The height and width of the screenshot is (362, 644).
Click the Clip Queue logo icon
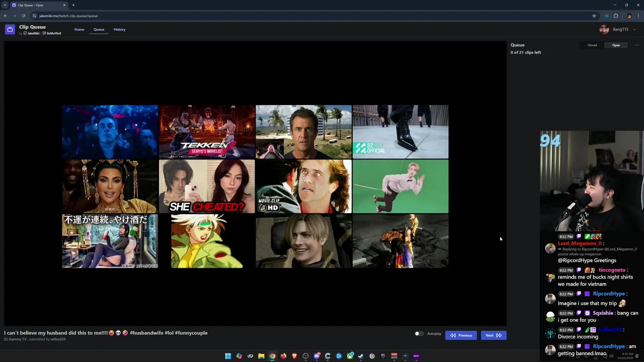point(10,30)
